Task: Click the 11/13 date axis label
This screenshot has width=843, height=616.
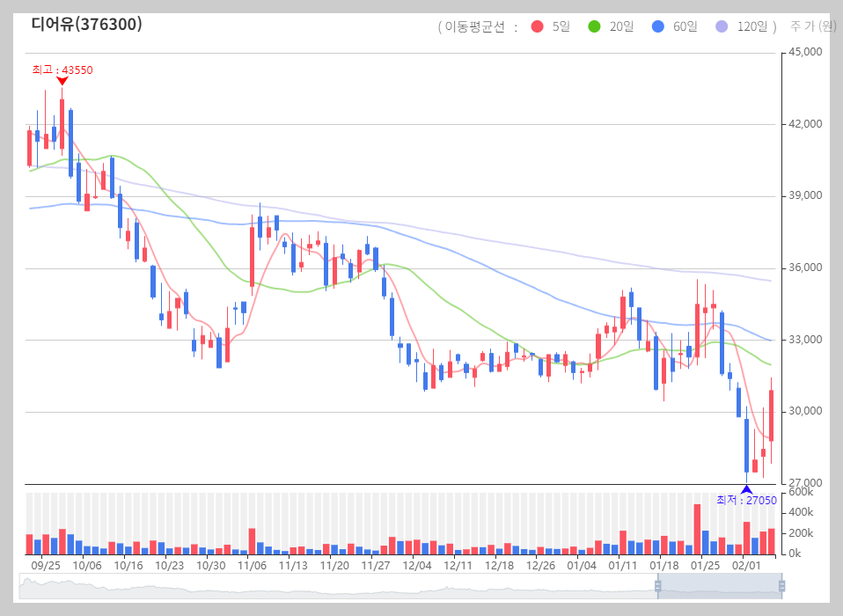Action: (293, 565)
